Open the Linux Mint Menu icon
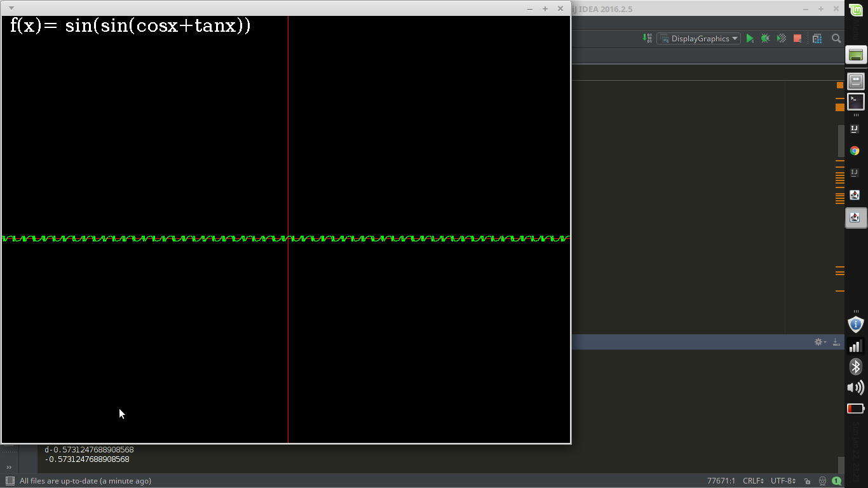 [x=856, y=9]
